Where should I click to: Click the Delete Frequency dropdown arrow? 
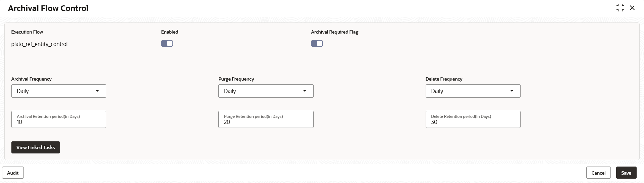[512, 91]
